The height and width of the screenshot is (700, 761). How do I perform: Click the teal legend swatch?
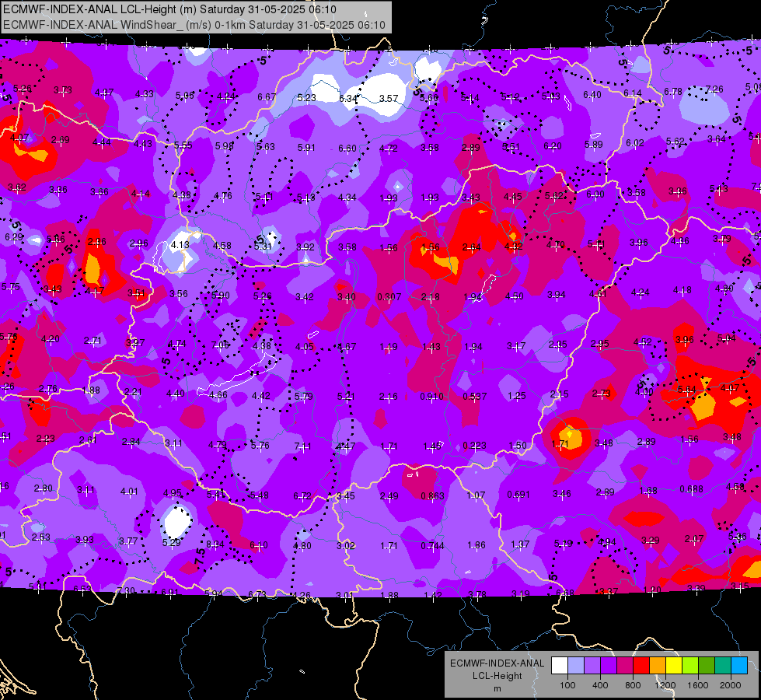point(723,666)
